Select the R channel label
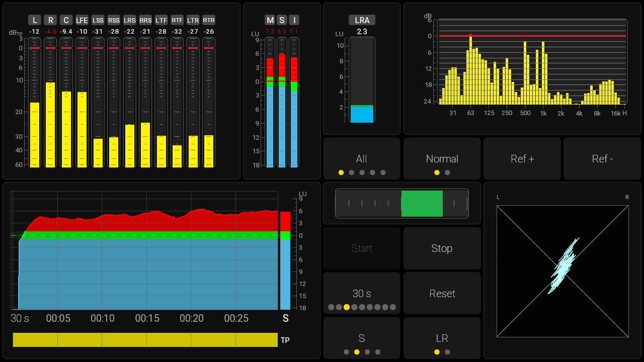The height and width of the screenshot is (362, 644). 50,20
